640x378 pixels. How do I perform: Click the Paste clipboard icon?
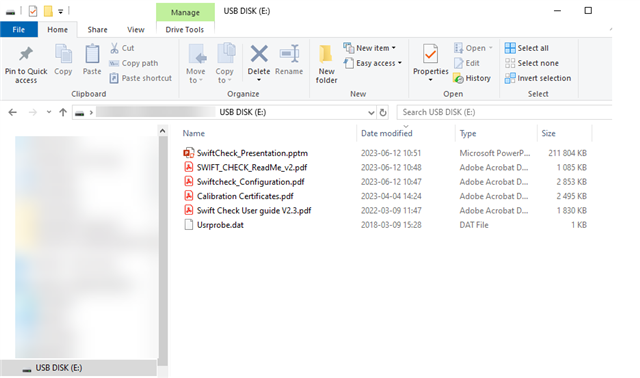tap(92, 54)
